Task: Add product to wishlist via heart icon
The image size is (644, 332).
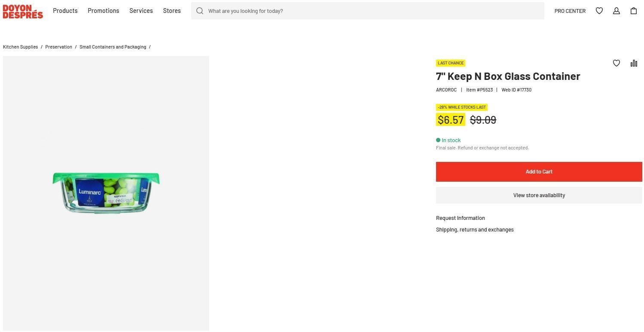Action: pos(617,63)
